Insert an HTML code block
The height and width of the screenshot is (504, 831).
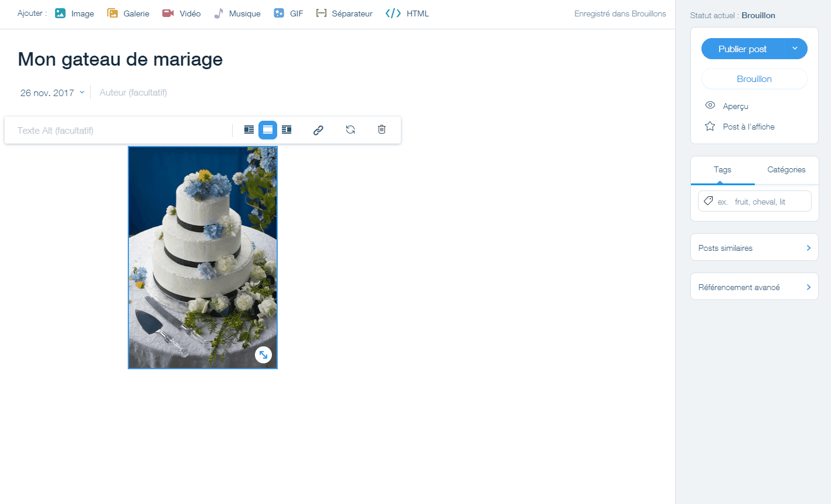click(x=407, y=13)
